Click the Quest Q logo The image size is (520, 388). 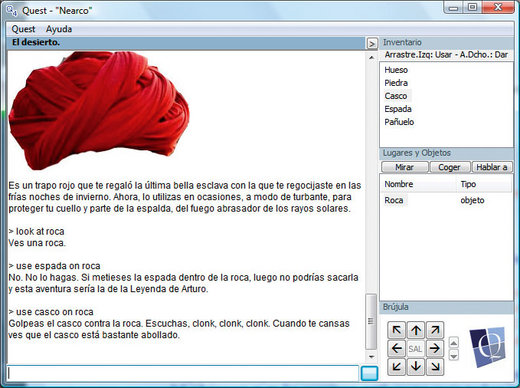pyautogui.click(x=488, y=347)
